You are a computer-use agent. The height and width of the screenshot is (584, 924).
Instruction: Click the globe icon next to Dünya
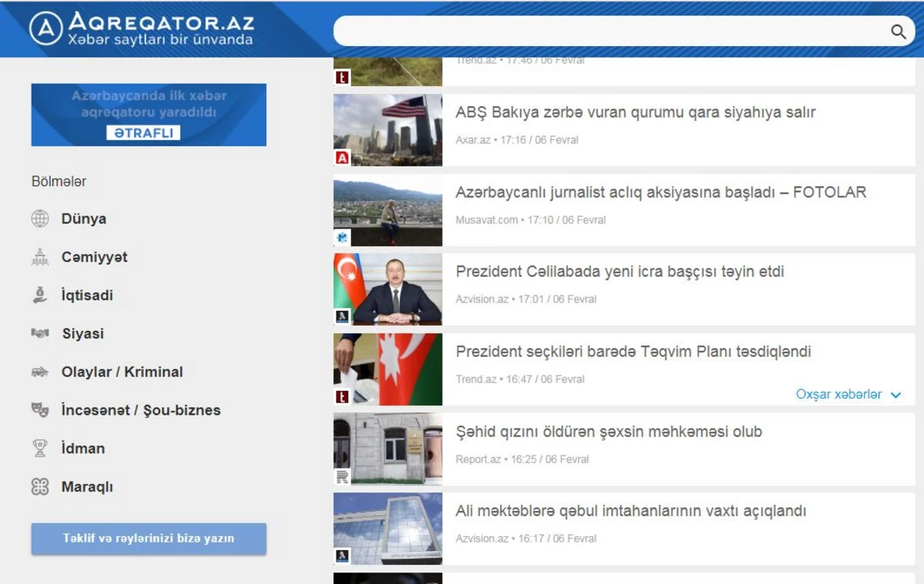(x=40, y=219)
